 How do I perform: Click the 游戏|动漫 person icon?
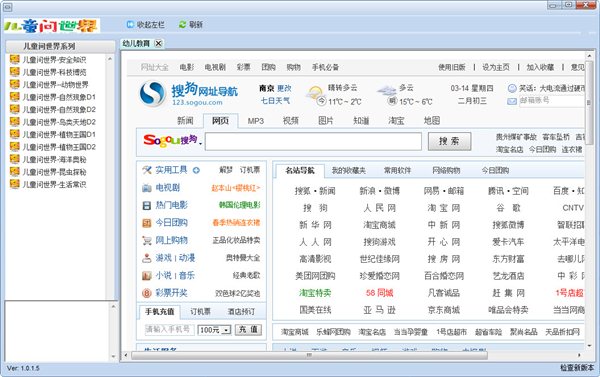coord(147,258)
